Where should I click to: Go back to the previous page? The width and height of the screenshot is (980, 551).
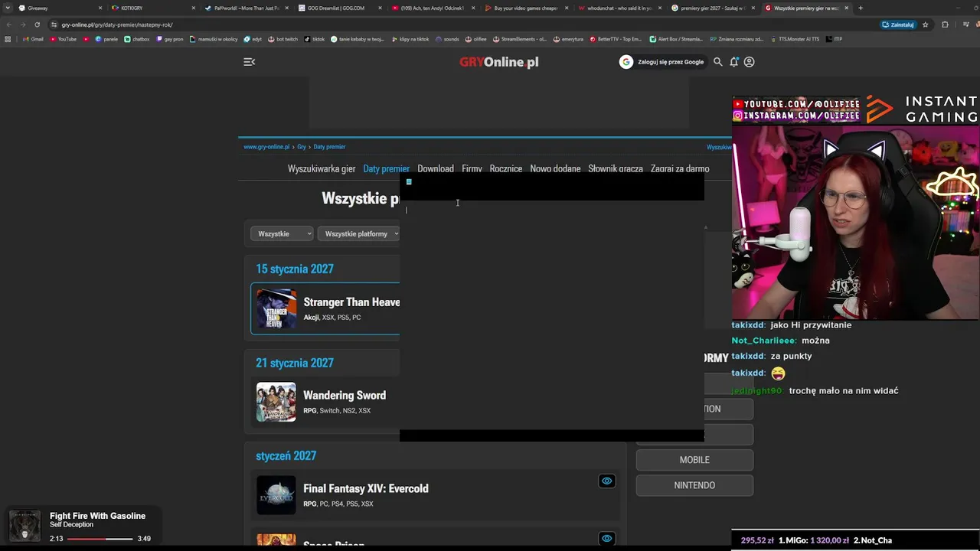click(9, 24)
